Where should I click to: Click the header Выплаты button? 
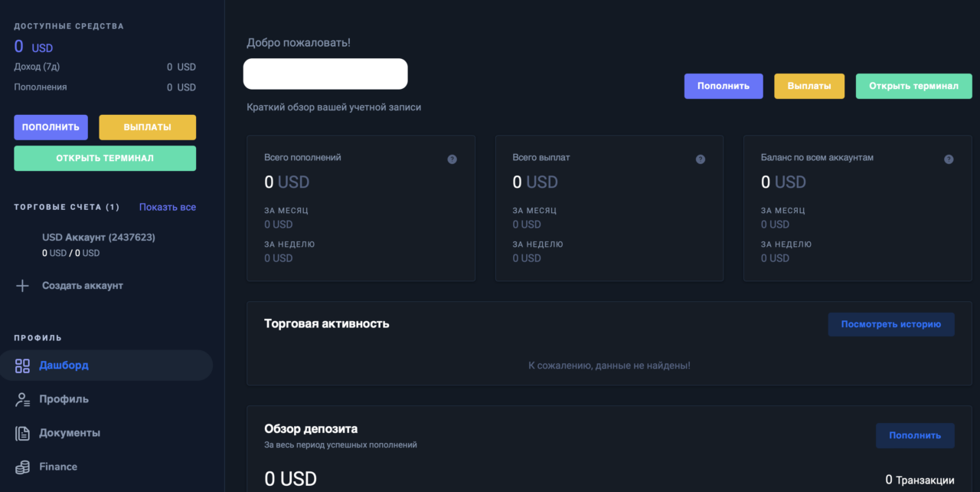pyautogui.click(x=809, y=86)
